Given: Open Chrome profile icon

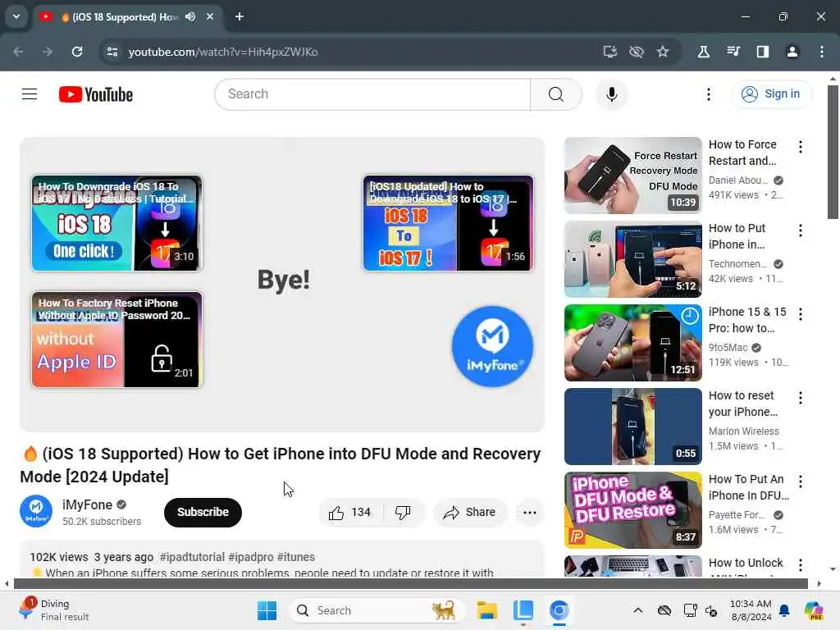Looking at the screenshot, I should [792, 52].
